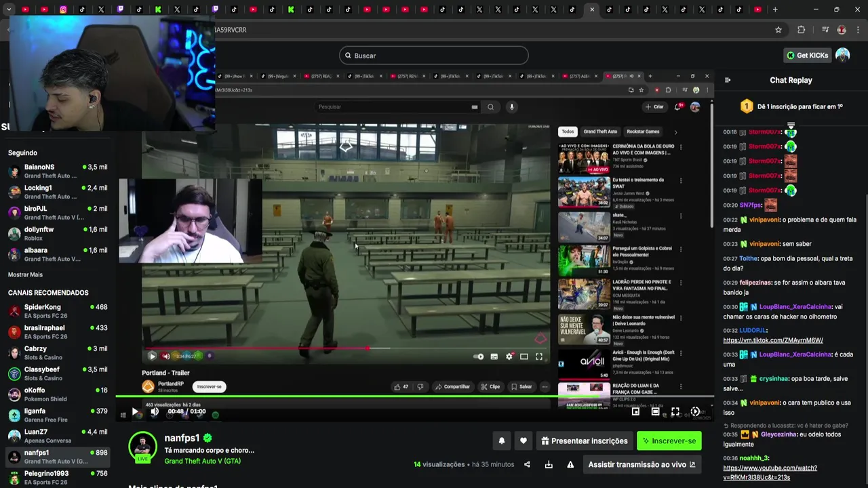Open Chrome tab search dropdown
This screenshot has height=488, width=868.
pos(9,9)
